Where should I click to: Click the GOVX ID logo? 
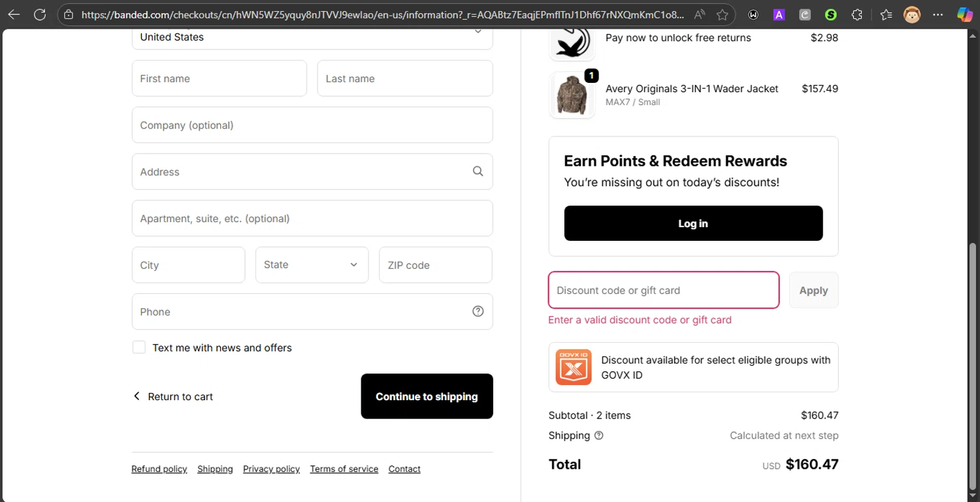coord(574,367)
